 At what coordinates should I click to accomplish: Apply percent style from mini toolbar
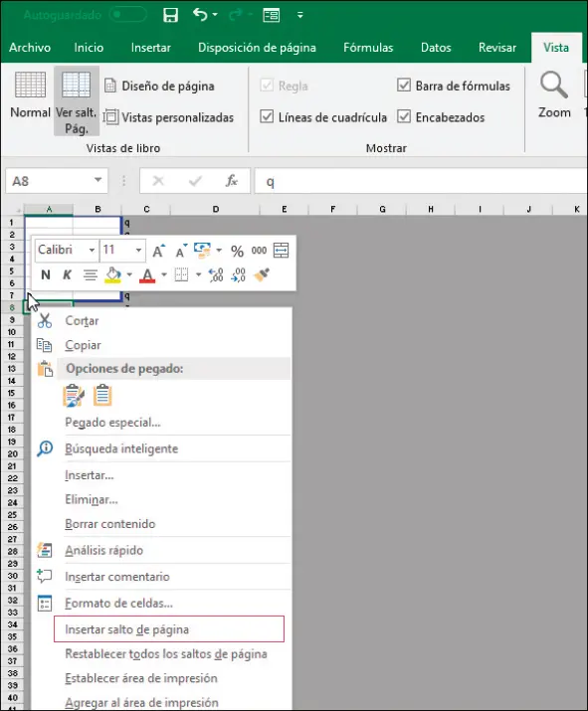237,251
